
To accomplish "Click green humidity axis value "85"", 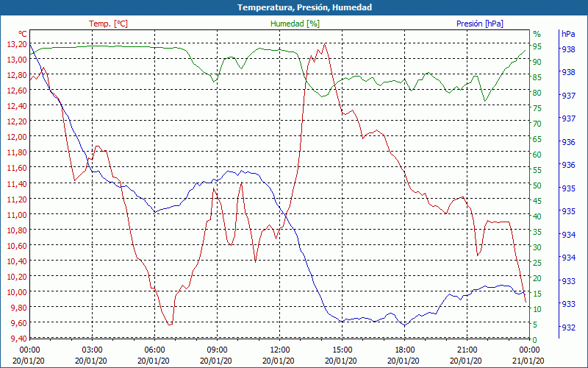I will pyautogui.click(x=537, y=77).
